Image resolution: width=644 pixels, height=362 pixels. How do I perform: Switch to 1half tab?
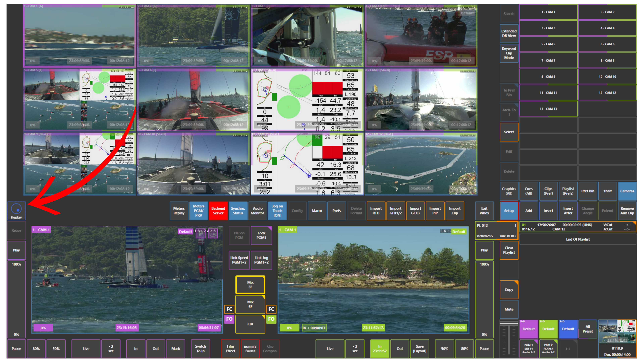tap(607, 191)
